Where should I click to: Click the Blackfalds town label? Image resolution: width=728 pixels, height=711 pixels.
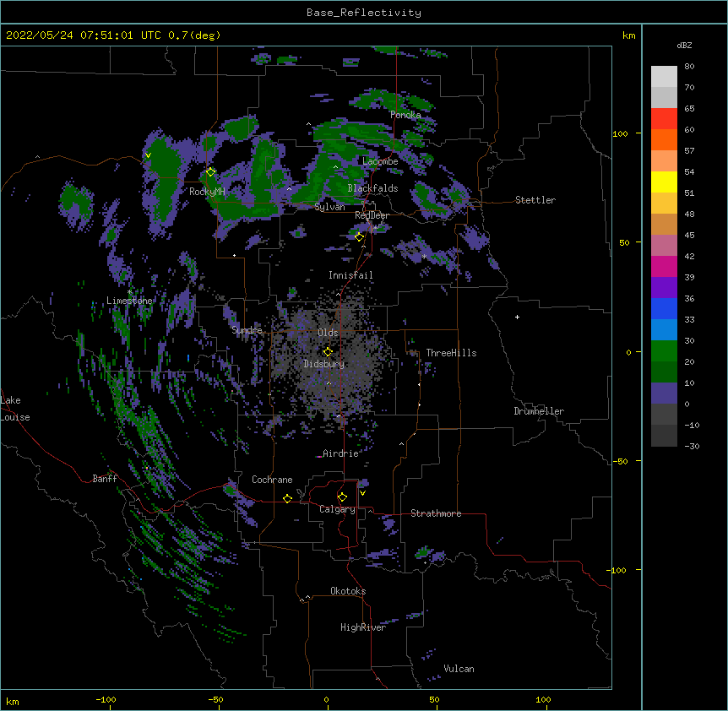(372, 188)
